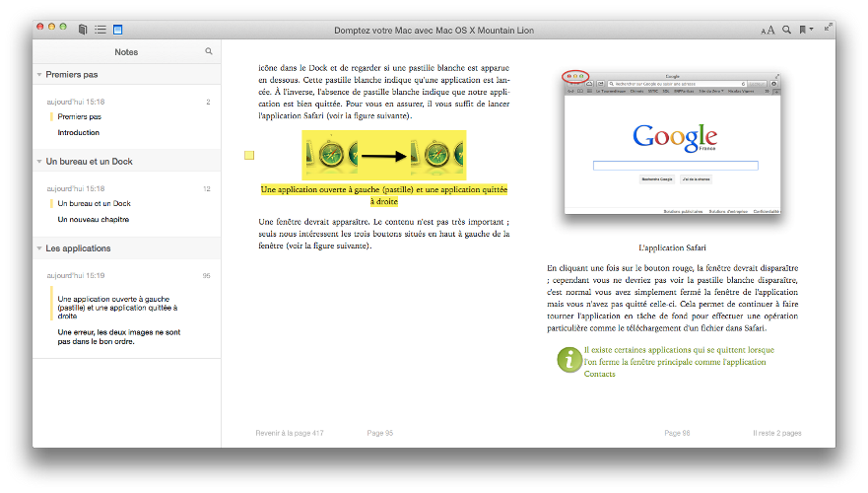
Task: Collapse the Premiers pas section
Action: click(39, 74)
